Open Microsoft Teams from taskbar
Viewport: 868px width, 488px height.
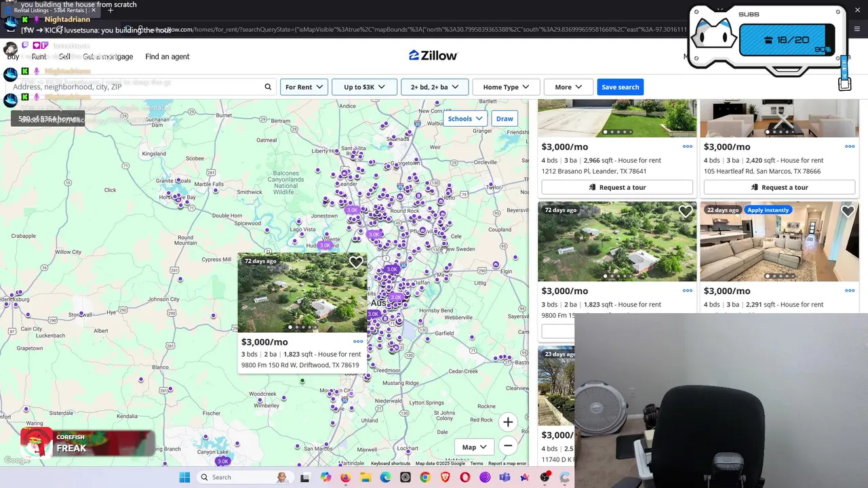[x=505, y=477]
